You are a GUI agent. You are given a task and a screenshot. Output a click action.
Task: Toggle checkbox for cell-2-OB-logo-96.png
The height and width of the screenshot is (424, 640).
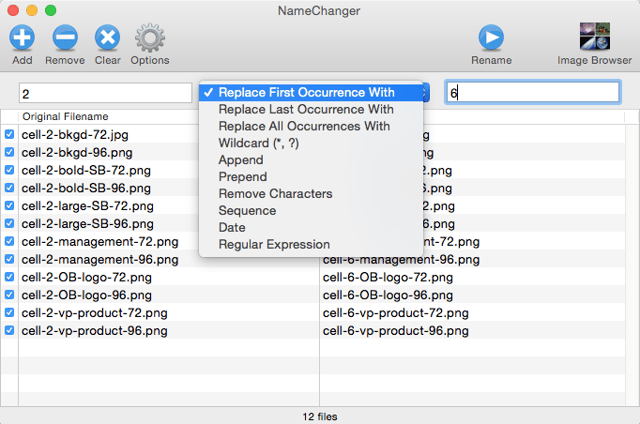click(x=9, y=295)
